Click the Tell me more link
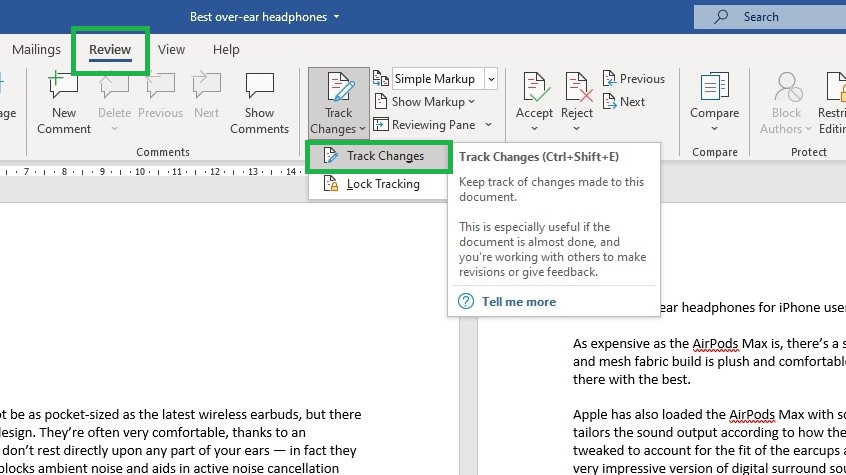Viewport: 846px width, 475px height. pos(518,302)
